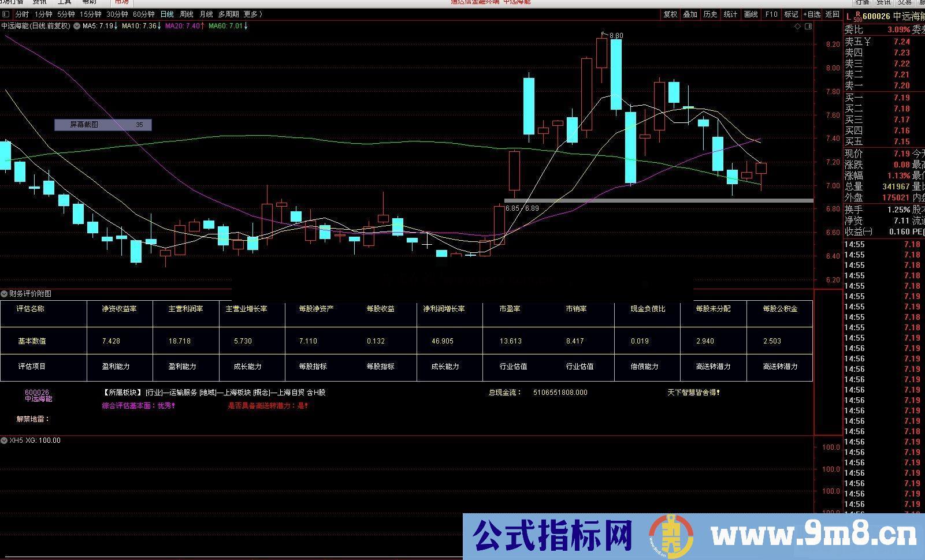Image resolution: width=925 pixels, height=560 pixels.
Task: Click the 交易 button at top right
Action: point(905,2)
